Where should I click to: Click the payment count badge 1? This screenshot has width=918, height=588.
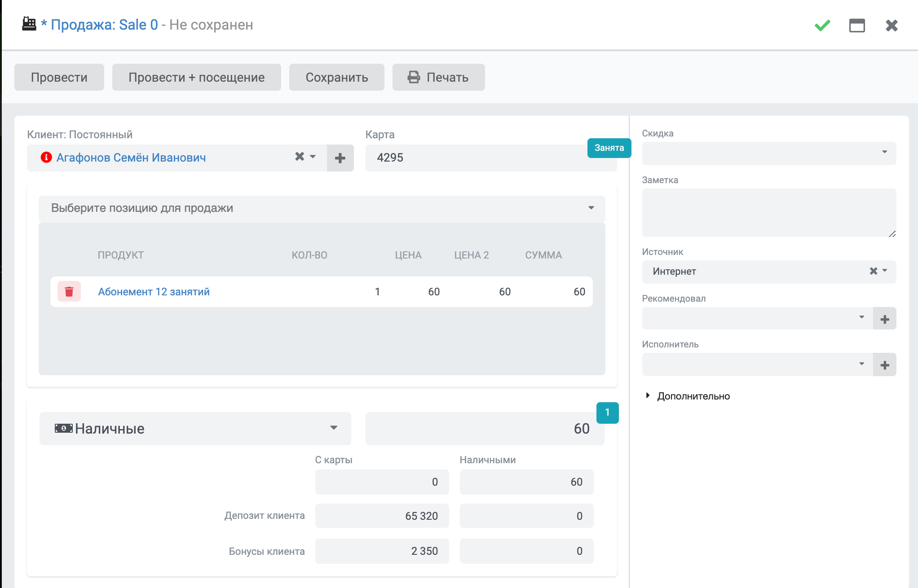coord(607,412)
